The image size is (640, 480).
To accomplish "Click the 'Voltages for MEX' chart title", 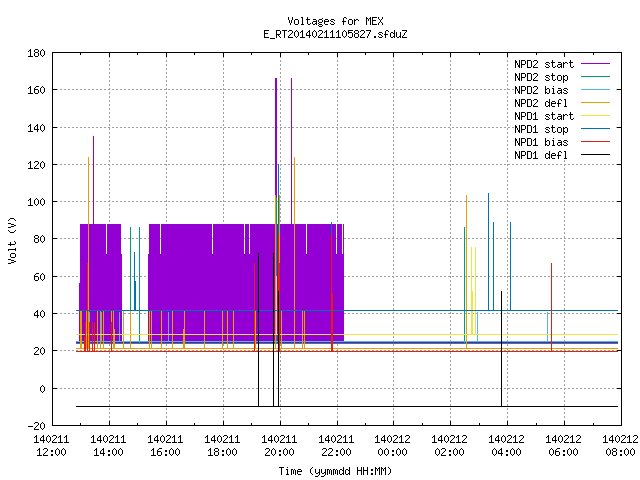I will point(335,21).
